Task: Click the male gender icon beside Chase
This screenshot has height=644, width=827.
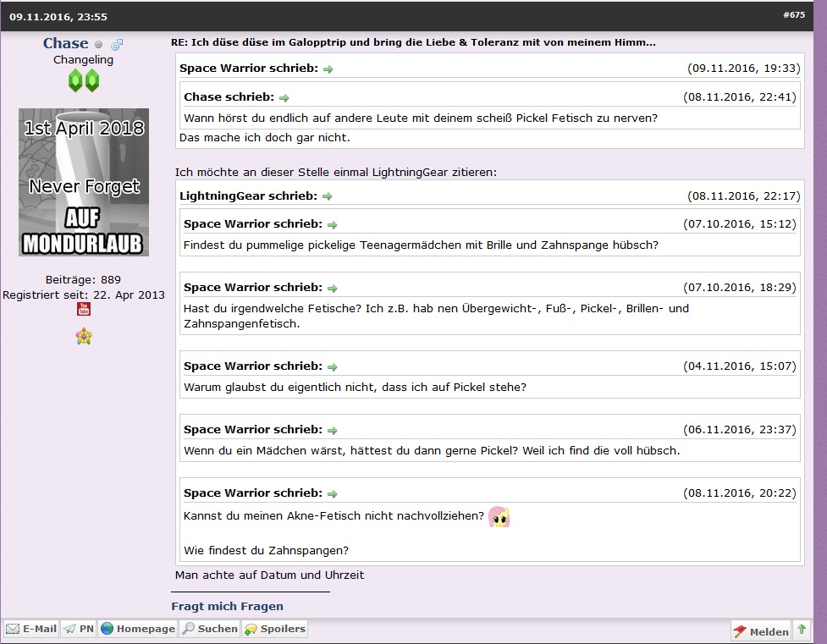Action: [x=117, y=44]
